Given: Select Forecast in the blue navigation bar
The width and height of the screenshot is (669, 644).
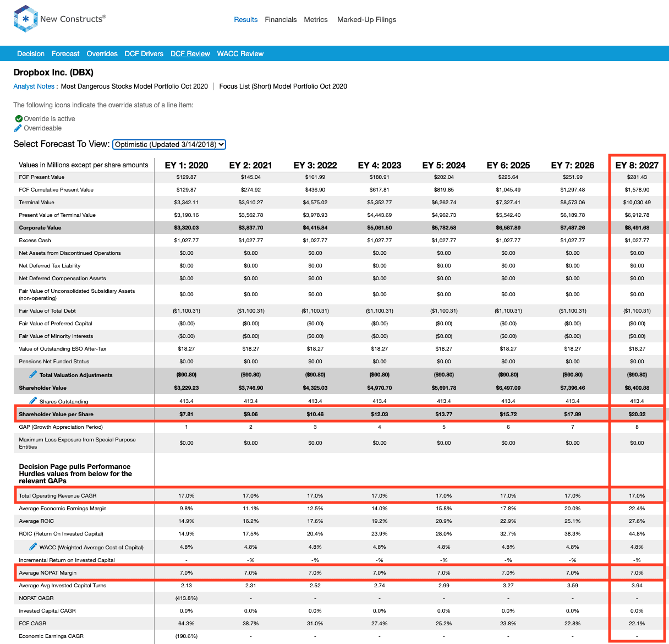Looking at the screenshot, I should pyautogui.click(x=65, y=54).
